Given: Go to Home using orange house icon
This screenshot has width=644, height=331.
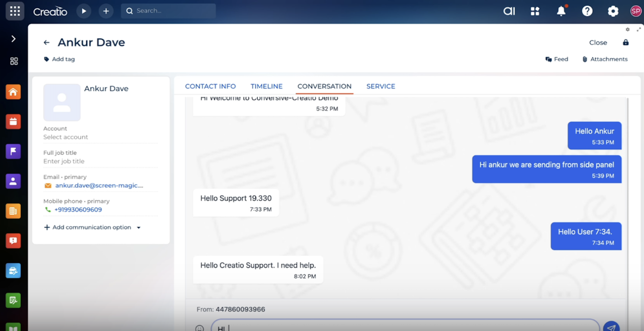Looking at the screenshot, I should 13,92.
